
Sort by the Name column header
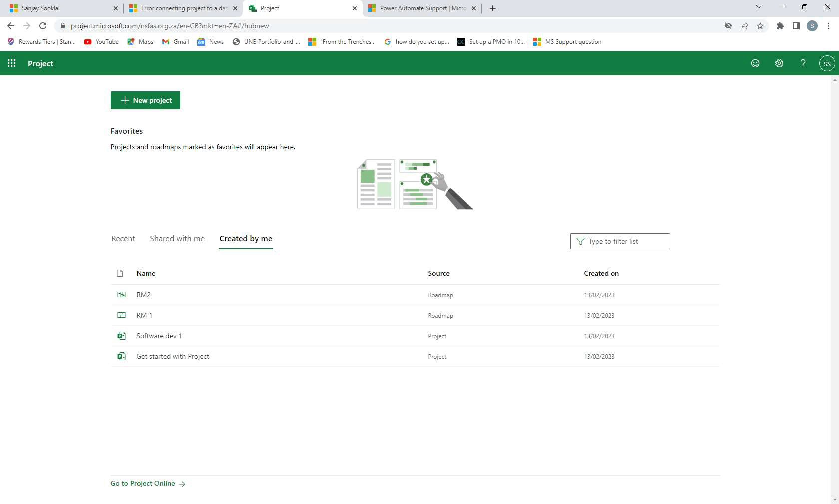pos(146,273)
